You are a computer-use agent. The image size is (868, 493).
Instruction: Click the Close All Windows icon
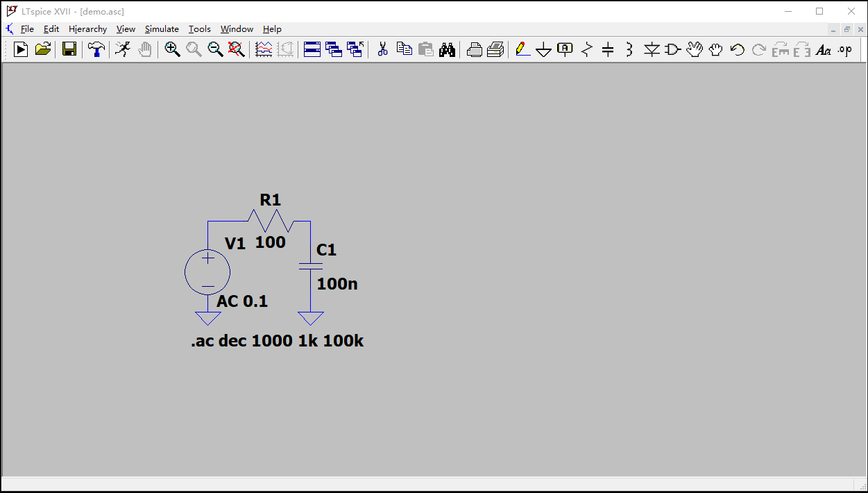pos(355,49)
